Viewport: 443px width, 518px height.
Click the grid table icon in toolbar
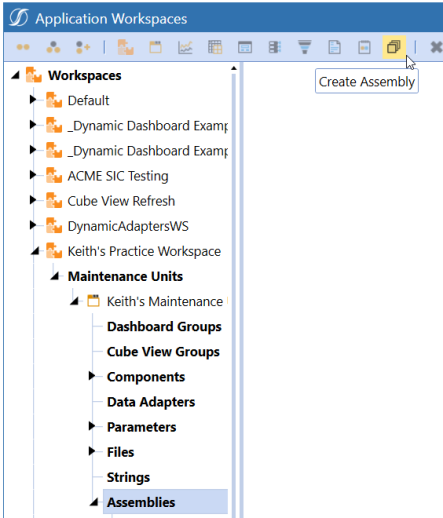(x=215, y=47)
